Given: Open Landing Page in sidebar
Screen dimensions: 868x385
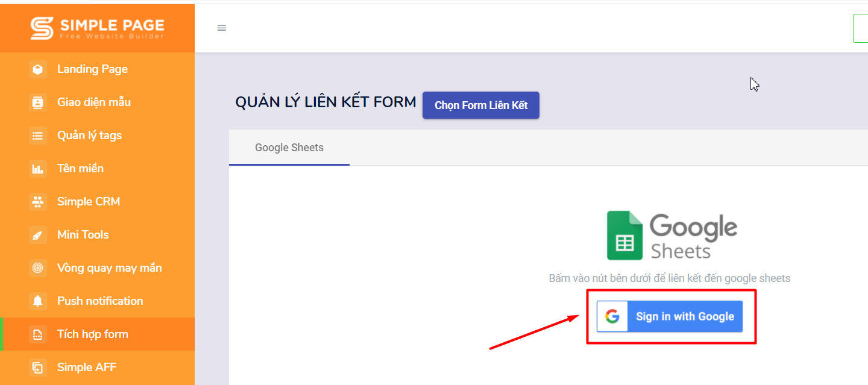Looking at the screenshot, I should [x=97, y=69].
